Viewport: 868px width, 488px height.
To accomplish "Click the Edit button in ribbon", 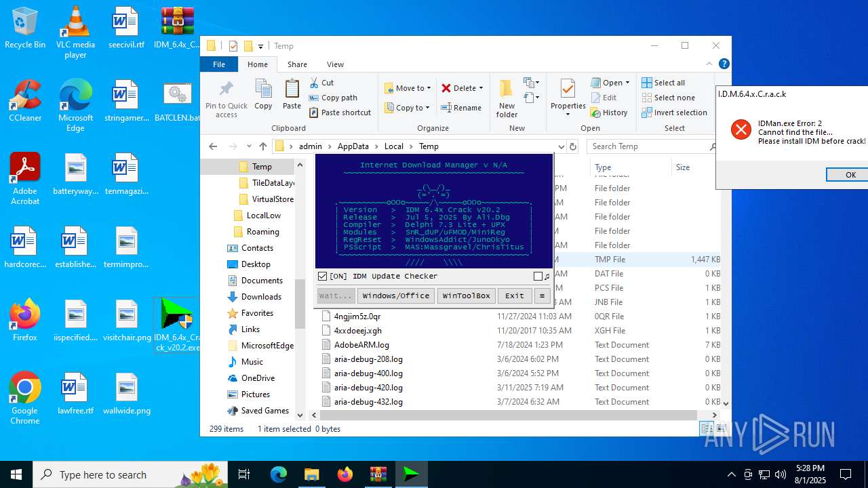I will point(604,98).
